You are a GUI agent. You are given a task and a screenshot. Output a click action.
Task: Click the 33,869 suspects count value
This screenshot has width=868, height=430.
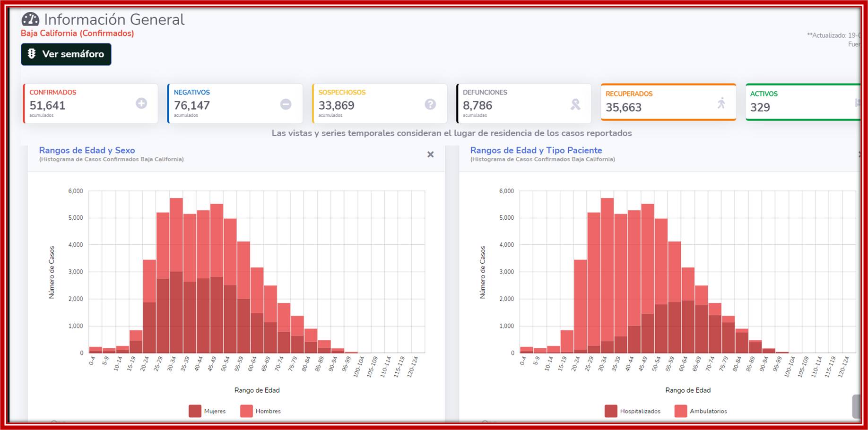pos(336,105)
